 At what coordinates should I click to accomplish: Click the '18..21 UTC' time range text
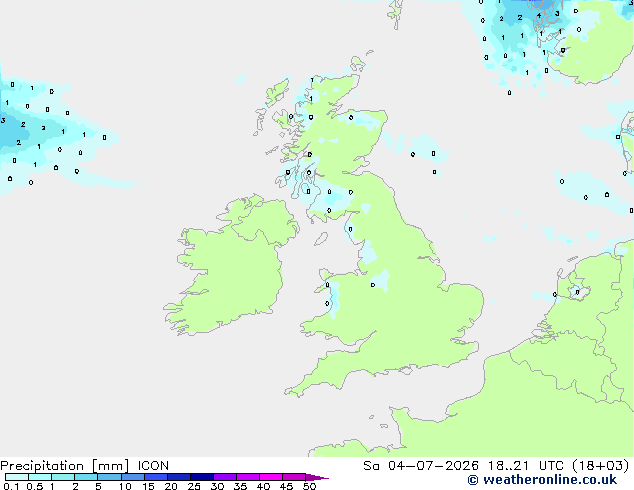coord(525,466)
